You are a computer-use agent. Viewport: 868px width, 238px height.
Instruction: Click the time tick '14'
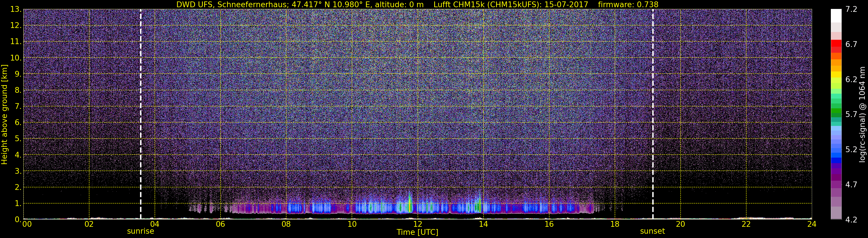(x=483, y=224)
